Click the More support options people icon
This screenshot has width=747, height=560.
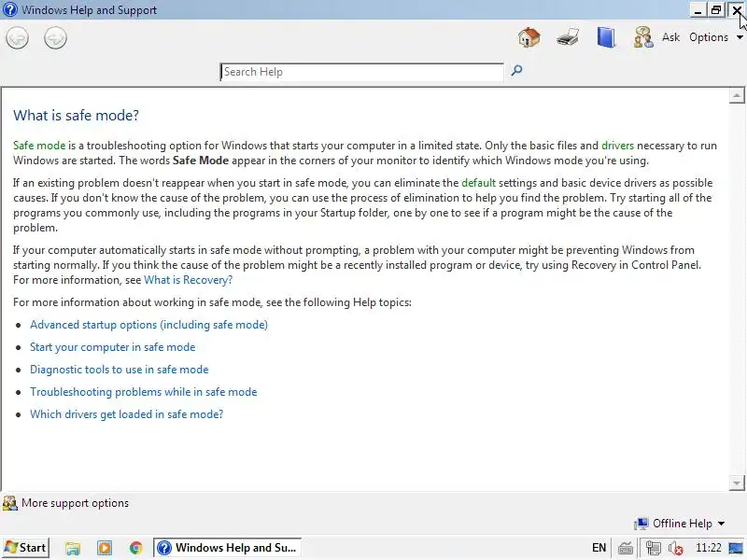(10, 503)
